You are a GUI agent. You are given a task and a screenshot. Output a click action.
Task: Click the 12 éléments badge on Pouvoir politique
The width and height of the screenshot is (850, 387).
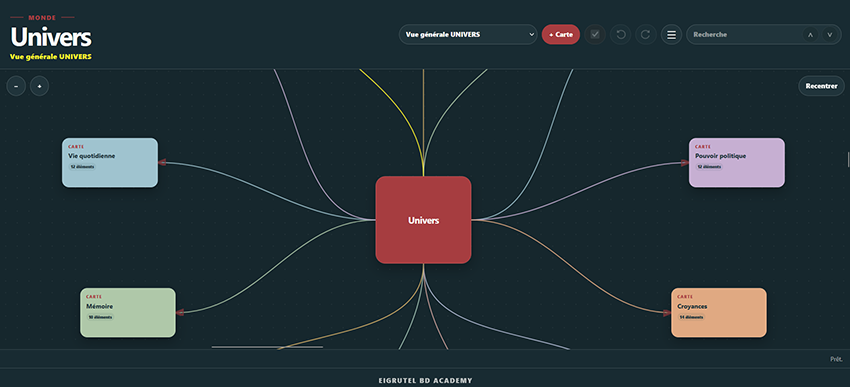709,167
